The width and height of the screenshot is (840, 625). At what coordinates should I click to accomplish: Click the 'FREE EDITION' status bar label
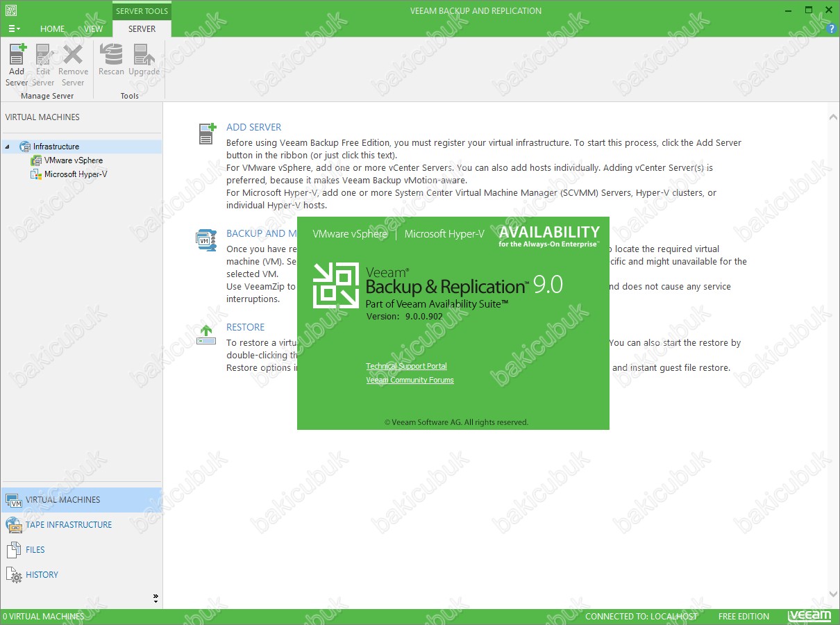point(744,617)
